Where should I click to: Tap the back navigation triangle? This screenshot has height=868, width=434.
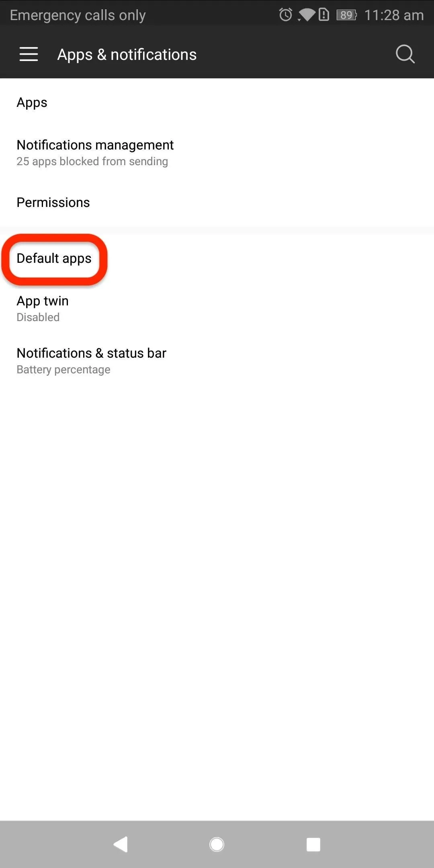121,844
